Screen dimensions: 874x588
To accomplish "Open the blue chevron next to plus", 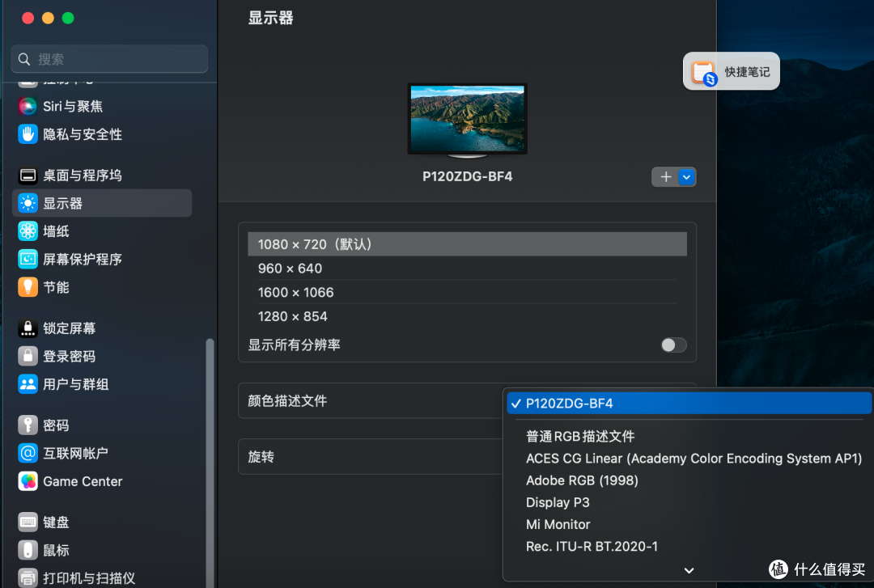I will [x=687, y=177].
